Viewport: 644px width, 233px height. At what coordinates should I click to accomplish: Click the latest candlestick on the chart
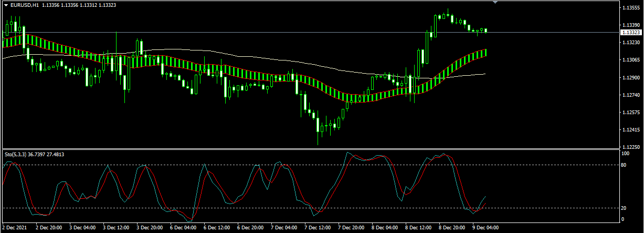click(486, 31)
